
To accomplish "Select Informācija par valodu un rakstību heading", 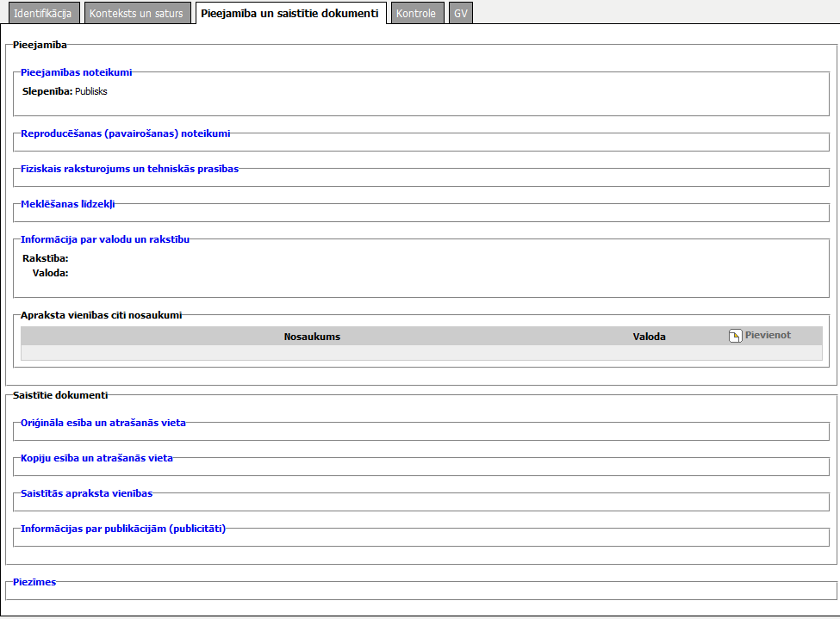I will pyautogui.click(x=105, y=239).
